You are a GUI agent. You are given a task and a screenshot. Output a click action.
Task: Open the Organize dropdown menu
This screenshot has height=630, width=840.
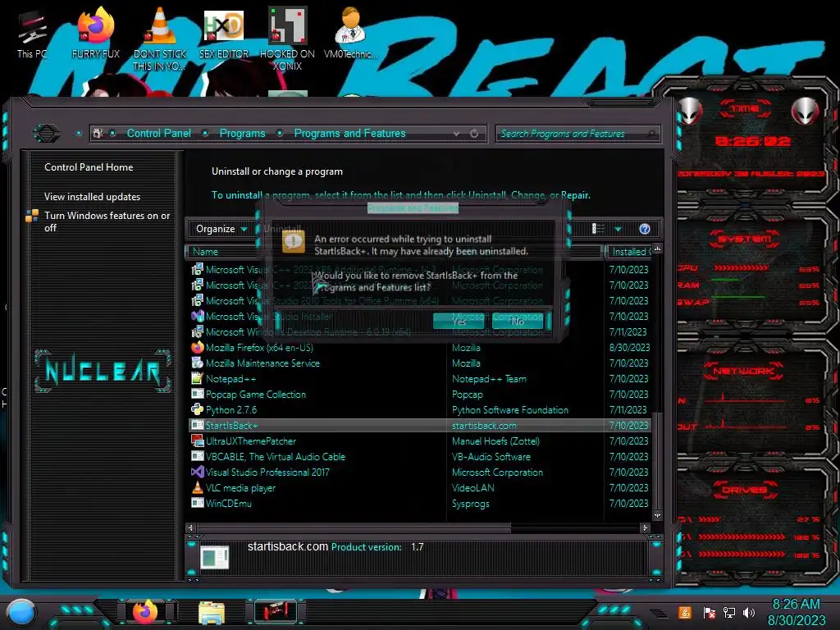point(221,230)
